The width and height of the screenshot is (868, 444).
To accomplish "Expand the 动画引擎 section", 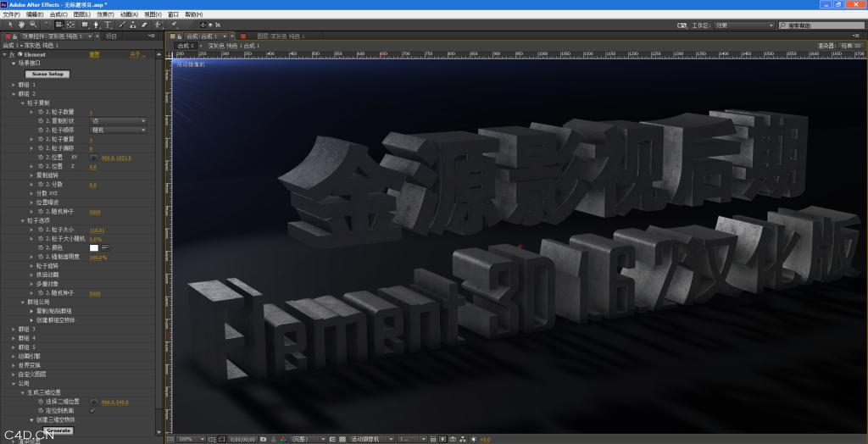I will 14,356.
